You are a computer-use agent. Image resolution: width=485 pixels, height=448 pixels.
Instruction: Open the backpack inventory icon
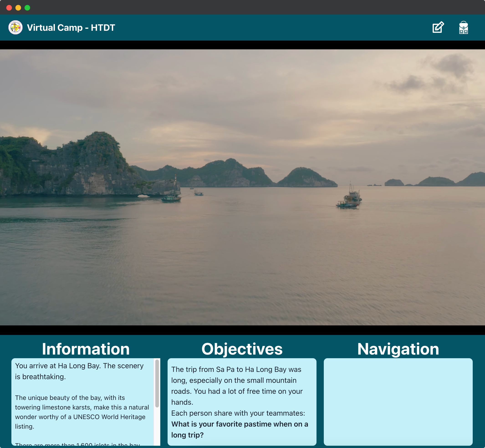463,27
